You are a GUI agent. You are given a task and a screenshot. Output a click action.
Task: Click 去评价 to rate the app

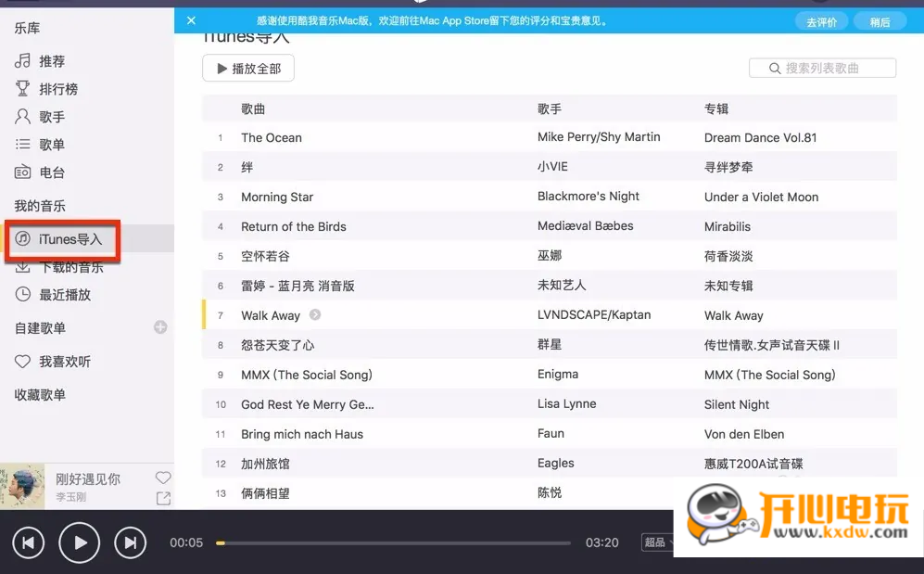coord(821,20)
